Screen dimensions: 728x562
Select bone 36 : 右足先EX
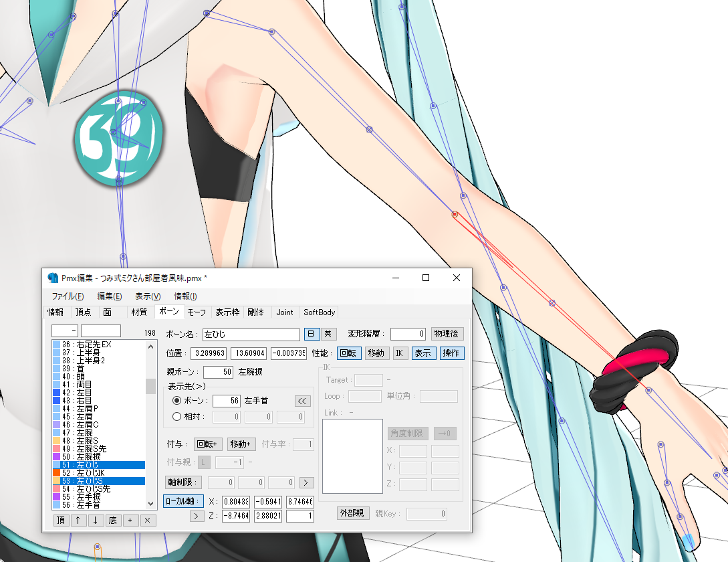click(x=98, y=345)
